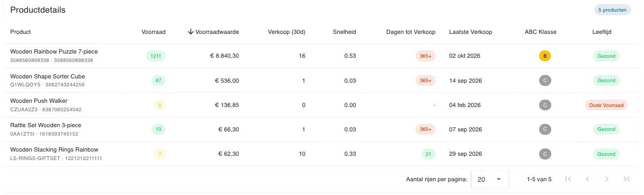Sort by the Verkoop (30d) column
Viewport: 644px width, 195px height.
tap(287, 32)
